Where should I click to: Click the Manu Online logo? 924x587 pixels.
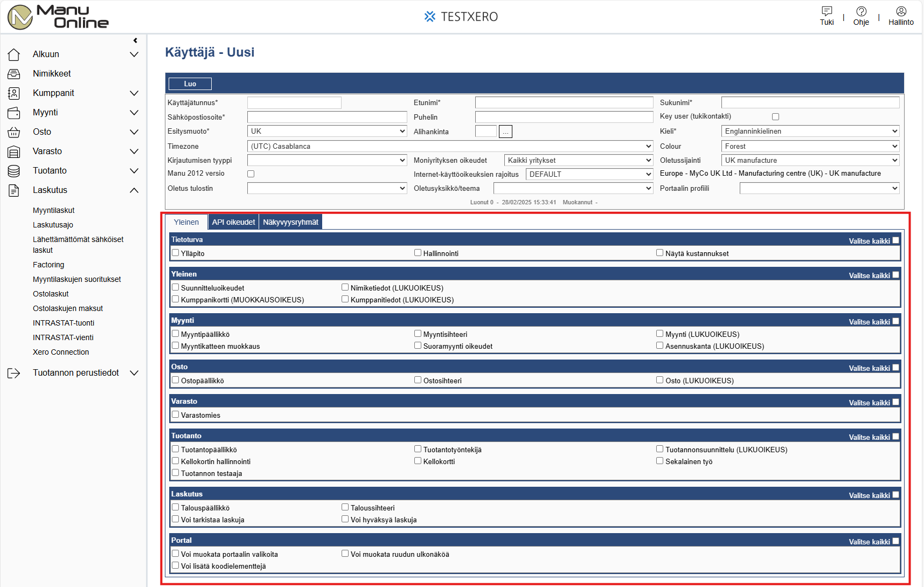58,17
